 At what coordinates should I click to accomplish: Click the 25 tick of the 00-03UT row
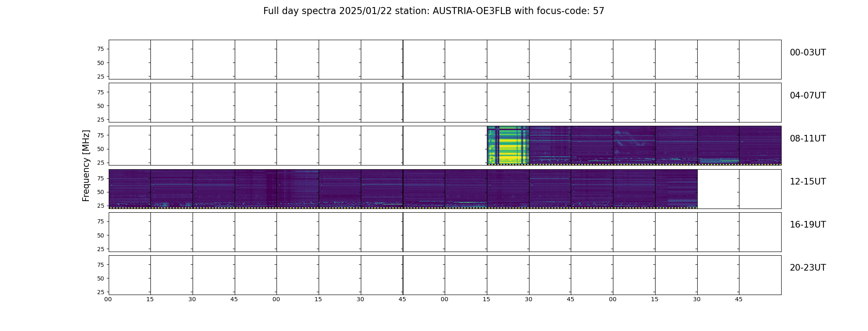click(x=100, y=77)
